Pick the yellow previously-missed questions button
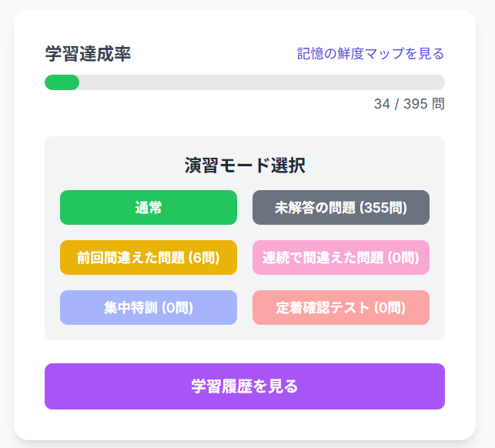The image size is (495, 448). coord(149,258)
